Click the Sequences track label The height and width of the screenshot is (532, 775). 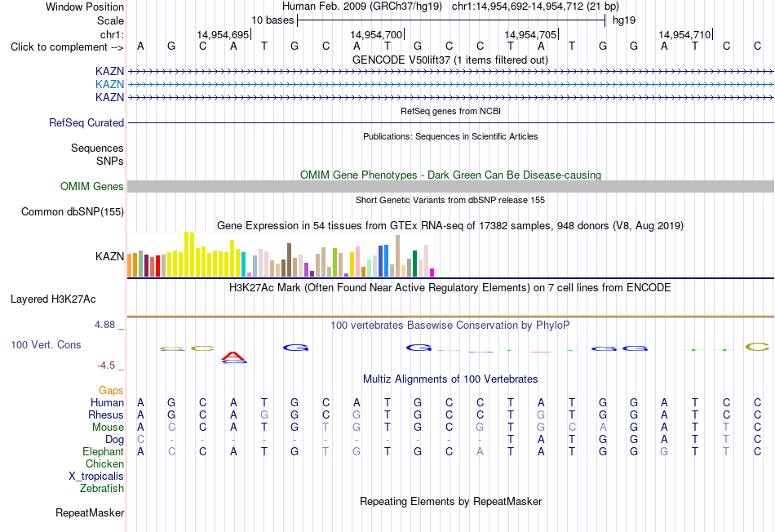[97, 148]
